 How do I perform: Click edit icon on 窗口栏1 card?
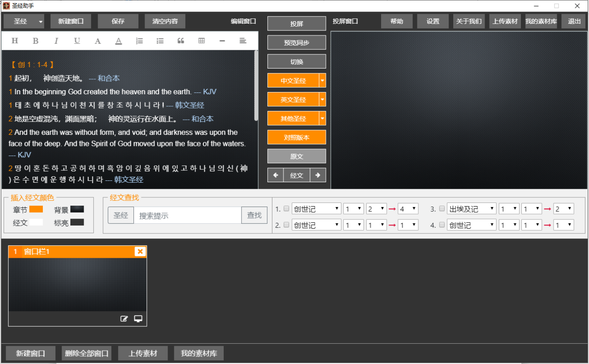tap(124, 318)
